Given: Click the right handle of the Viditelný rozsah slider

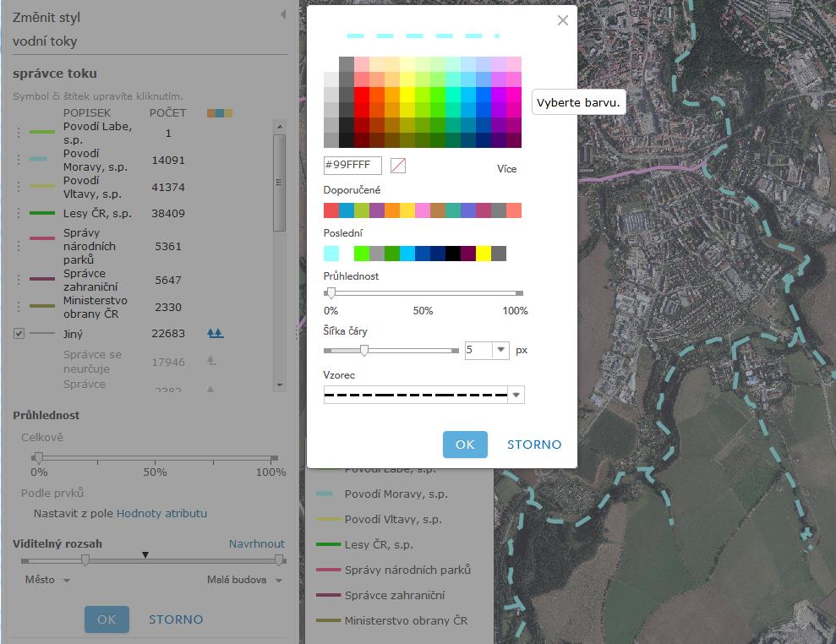Looking at the screenshot, I should pyautogui.click(x=279, y=559).
